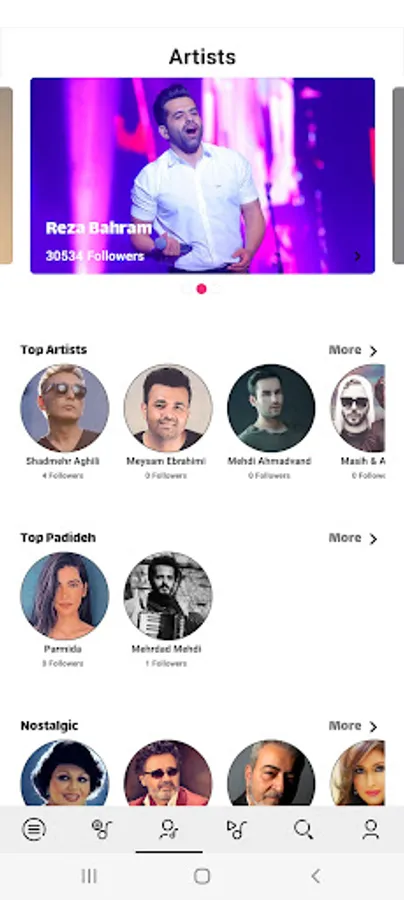Tap the Android recent apps icon
The height and width of the screenshot is (900, 404).
click(89, 876)
